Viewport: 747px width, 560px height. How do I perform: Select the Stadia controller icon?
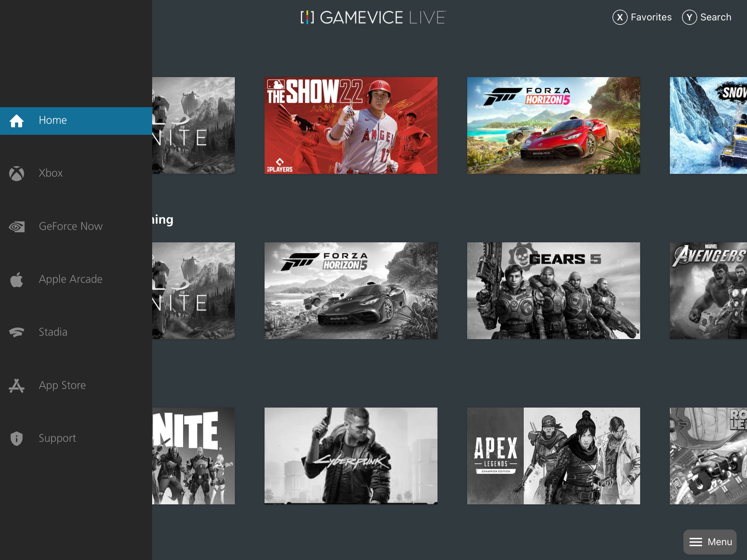click(16, 332)
